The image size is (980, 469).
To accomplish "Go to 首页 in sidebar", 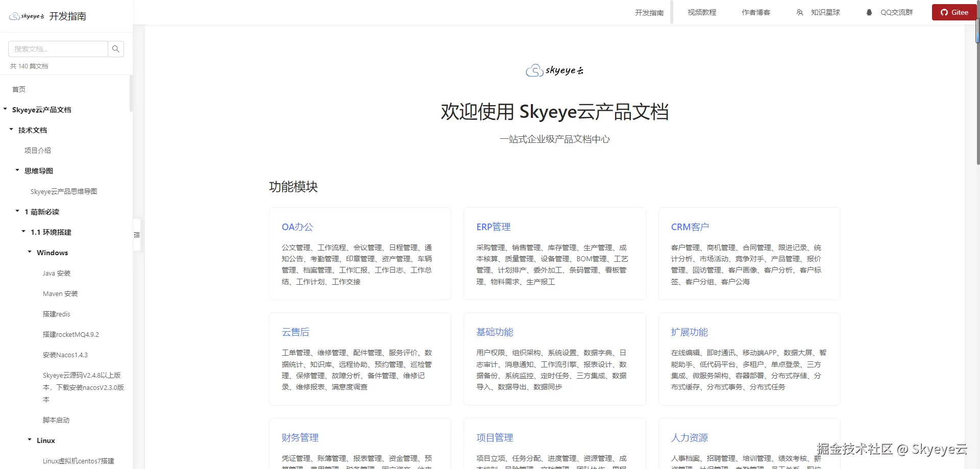I will point(19,89).
